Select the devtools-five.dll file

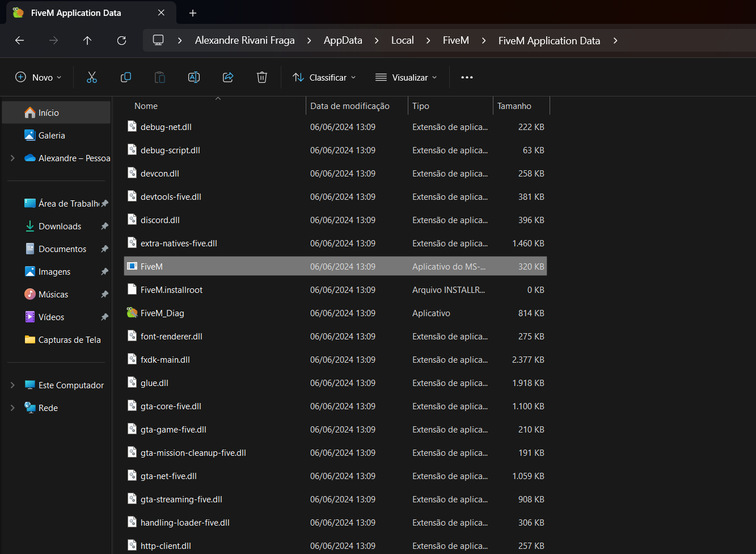(335, 197)
